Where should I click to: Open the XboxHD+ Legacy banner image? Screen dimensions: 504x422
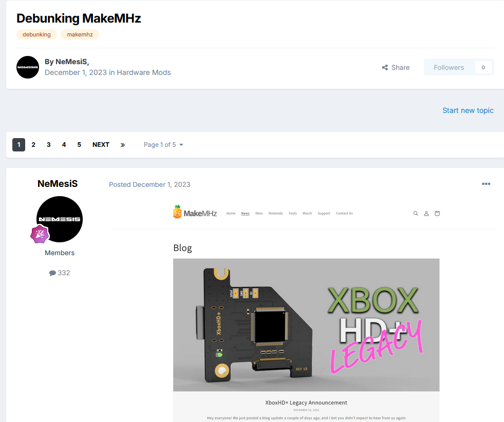306,325
